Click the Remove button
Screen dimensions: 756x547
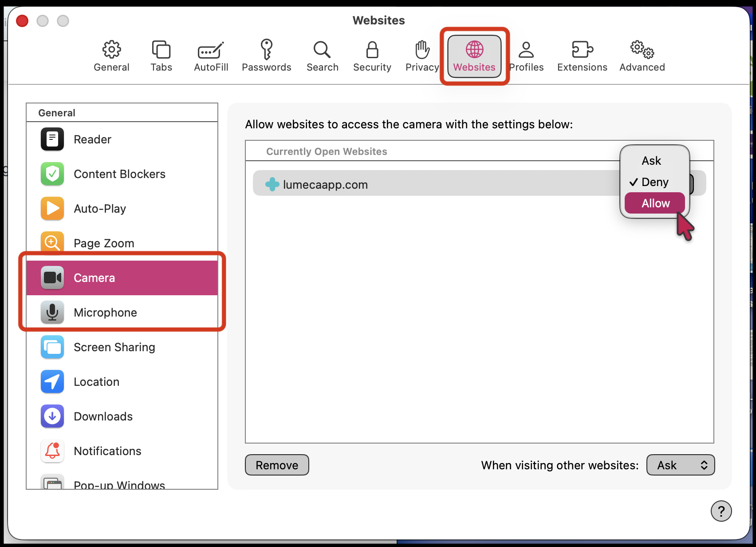point(277,465)
